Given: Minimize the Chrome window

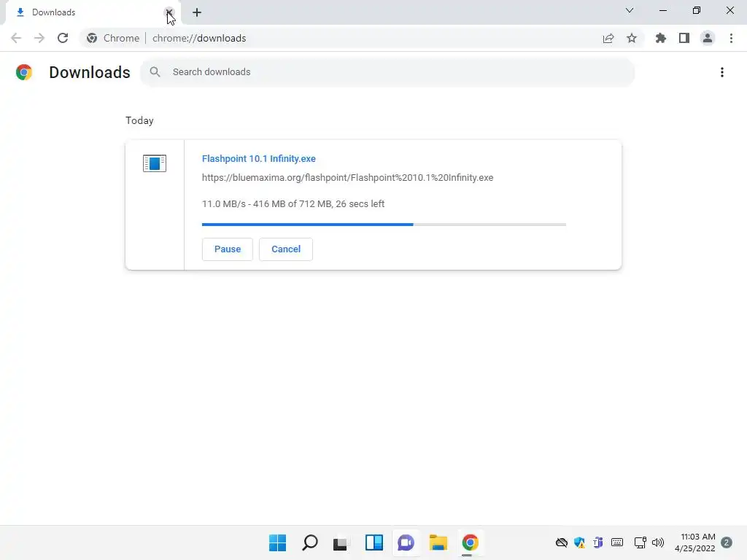Looking at the screenshot, I should pyautogui.click(x=662, y=10).
